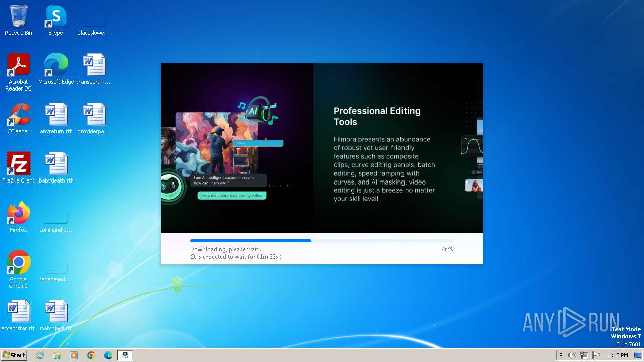Click the painter mural image
The width and height of the screenshot is (644, 362).
(216, 143)
